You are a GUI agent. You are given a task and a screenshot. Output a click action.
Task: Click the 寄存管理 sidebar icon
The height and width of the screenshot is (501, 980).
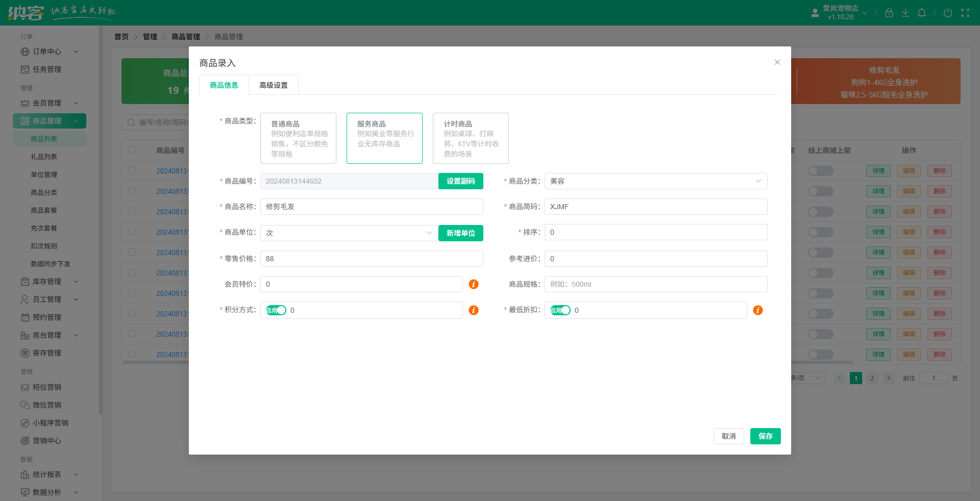coord(25,353)
